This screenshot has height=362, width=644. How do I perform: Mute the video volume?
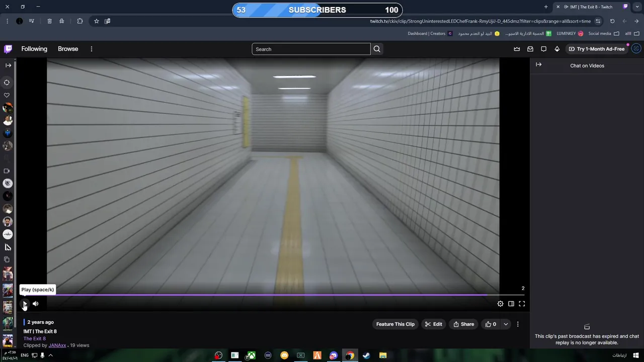tap(36, 304)
